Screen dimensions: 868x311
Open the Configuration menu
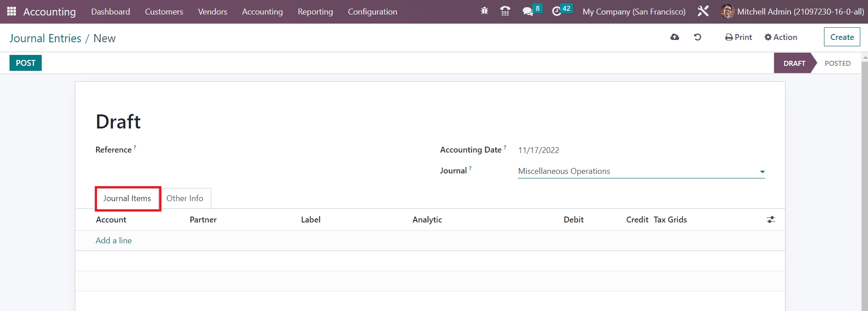coord(372,12)
